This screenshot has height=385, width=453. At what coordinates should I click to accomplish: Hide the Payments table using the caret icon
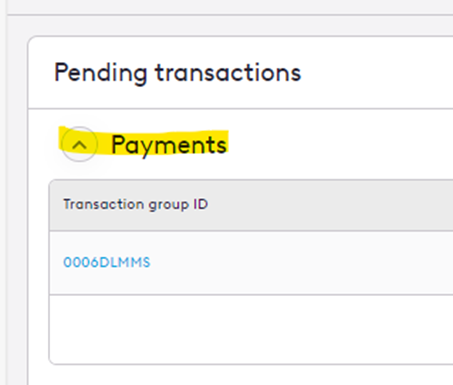tap(79, 144)
